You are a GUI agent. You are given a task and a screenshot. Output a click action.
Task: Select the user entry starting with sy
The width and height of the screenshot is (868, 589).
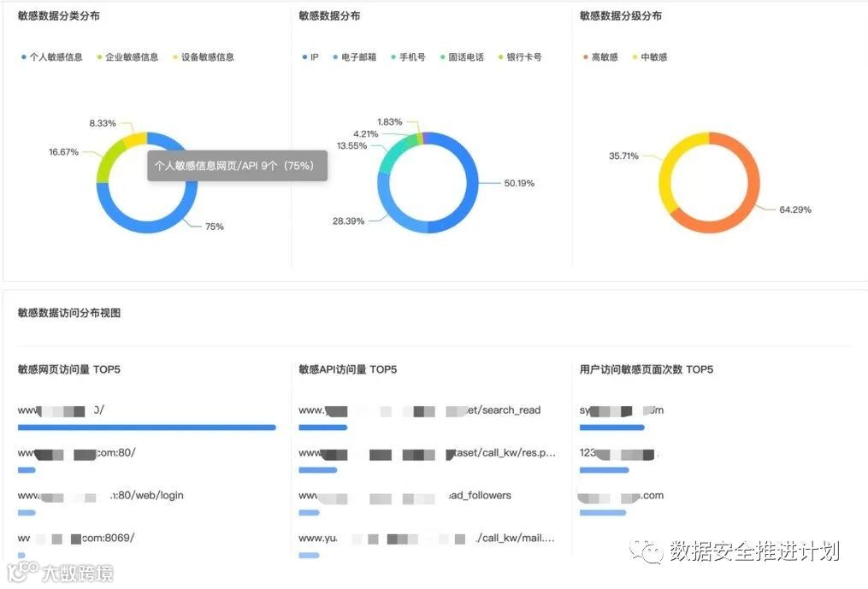(622, 410)
